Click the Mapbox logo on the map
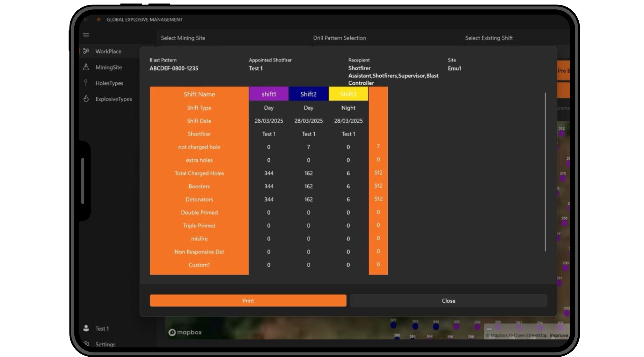The height and width of the screenshot is (357, 644). [x=185, y=332]
